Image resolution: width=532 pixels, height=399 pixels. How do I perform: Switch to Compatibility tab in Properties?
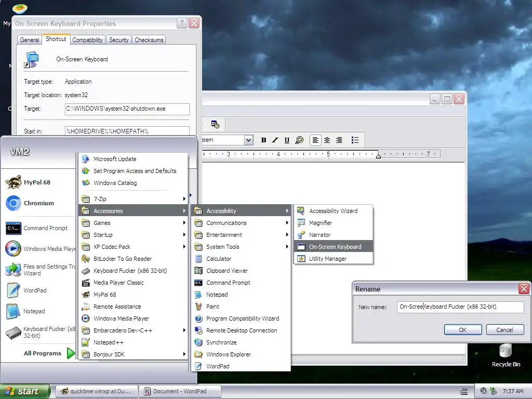click(x=87, y=40)
